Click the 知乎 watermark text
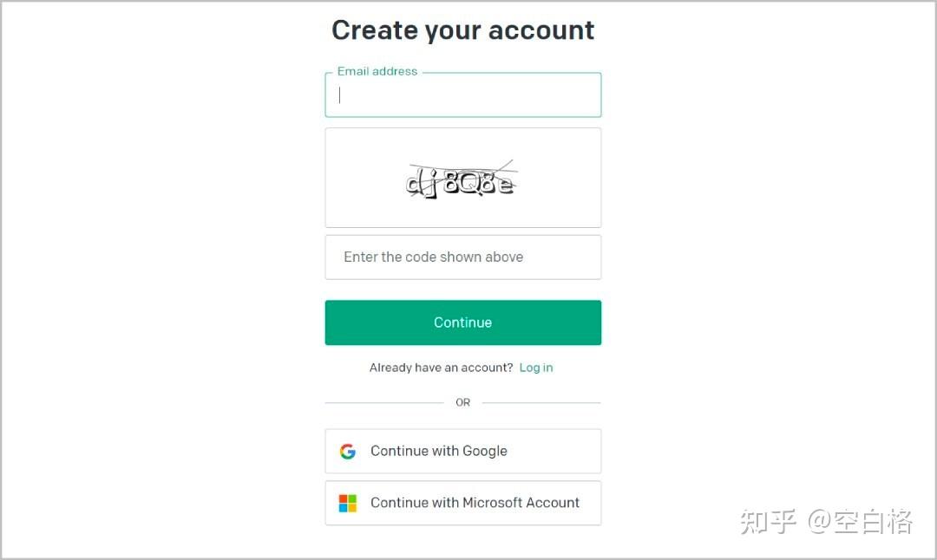This screenshot has height=560, width=937. pyautogui.click(x=768, y=522)
